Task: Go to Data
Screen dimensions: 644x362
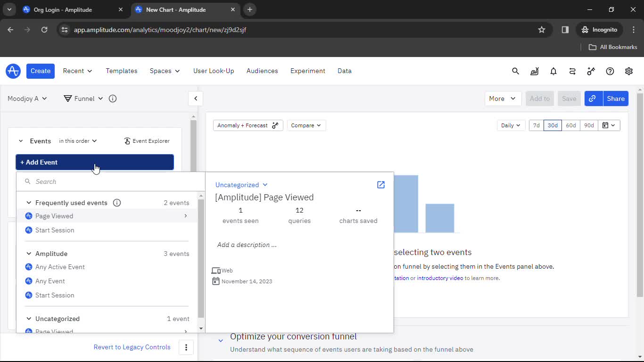Action: click(x=345, y=71)
